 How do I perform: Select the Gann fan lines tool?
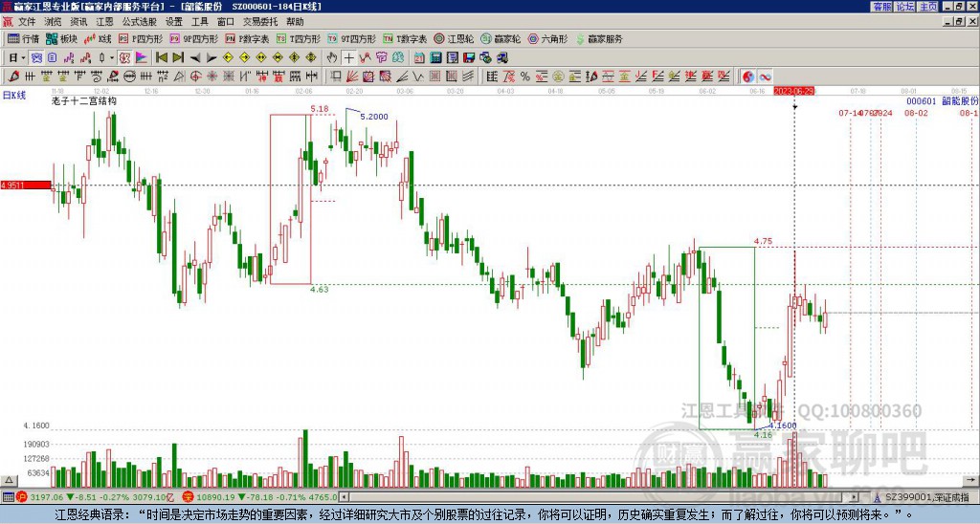[x=351, y=76]
